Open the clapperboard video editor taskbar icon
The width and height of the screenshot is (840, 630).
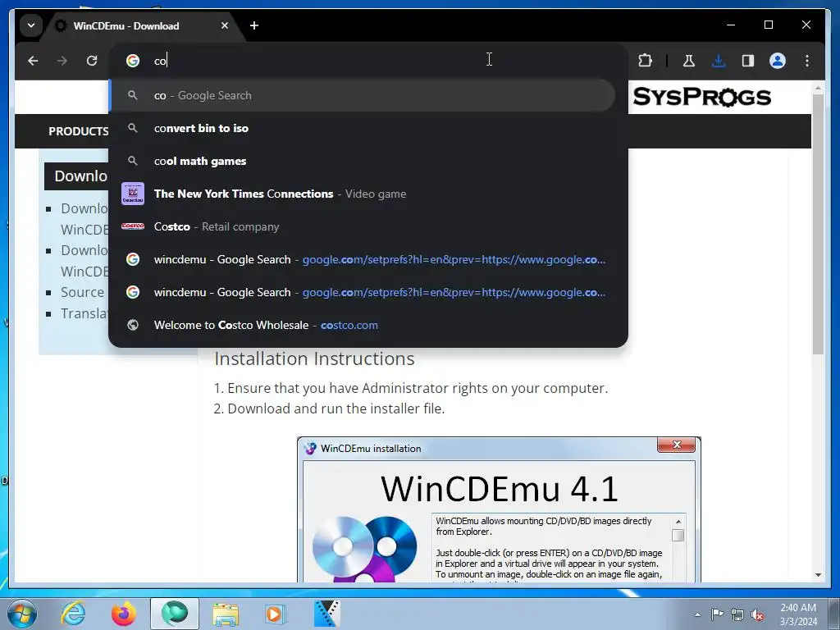(326, 614)
